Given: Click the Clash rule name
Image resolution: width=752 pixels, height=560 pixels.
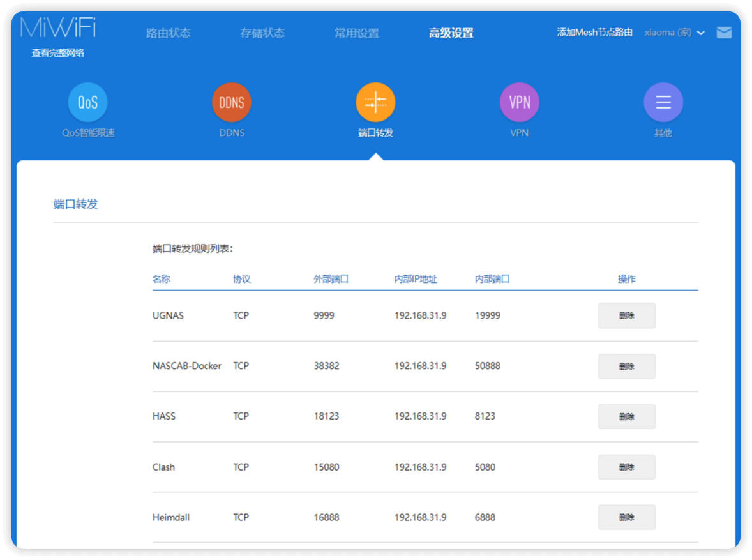Looking at the screenshot, I should (163, 467).
